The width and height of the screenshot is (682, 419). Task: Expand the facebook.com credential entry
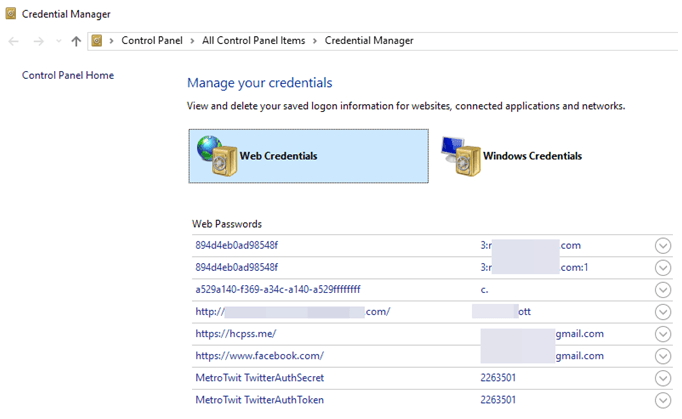[x=662, y=356]
